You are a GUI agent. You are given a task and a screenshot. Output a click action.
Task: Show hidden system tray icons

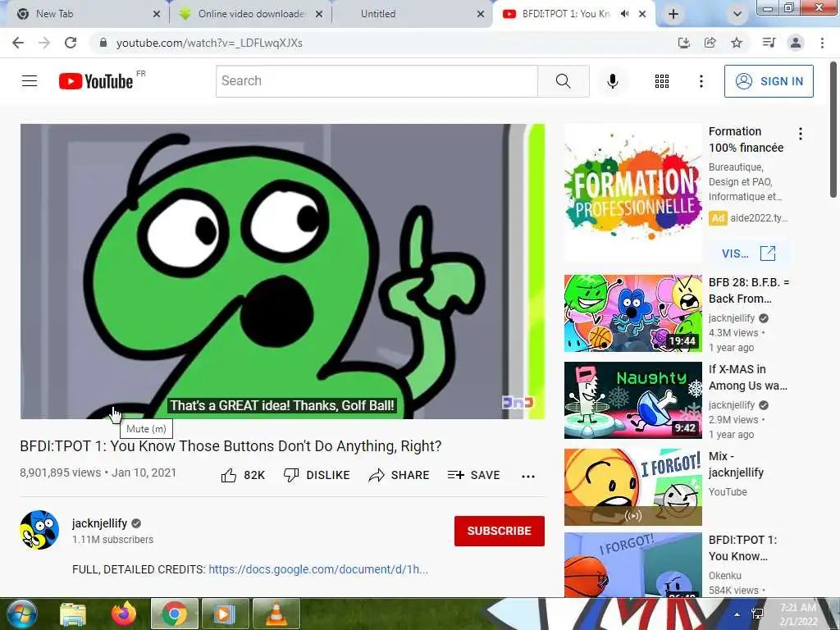pos(737,614)
